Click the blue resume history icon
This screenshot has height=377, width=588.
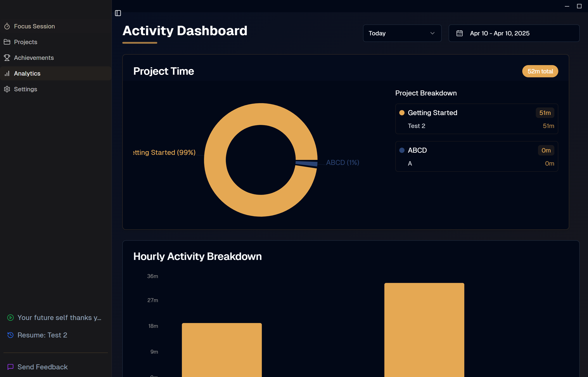[x=10, y=335]
